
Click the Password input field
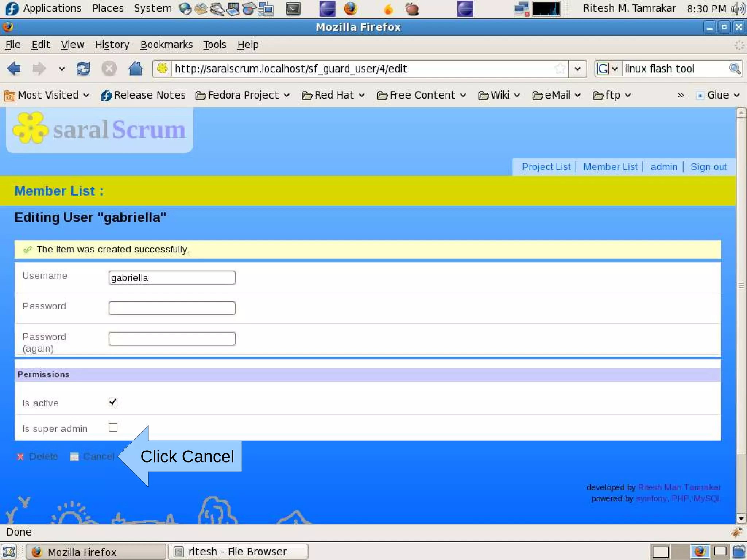pyautogui.click(x=172, y=308)
